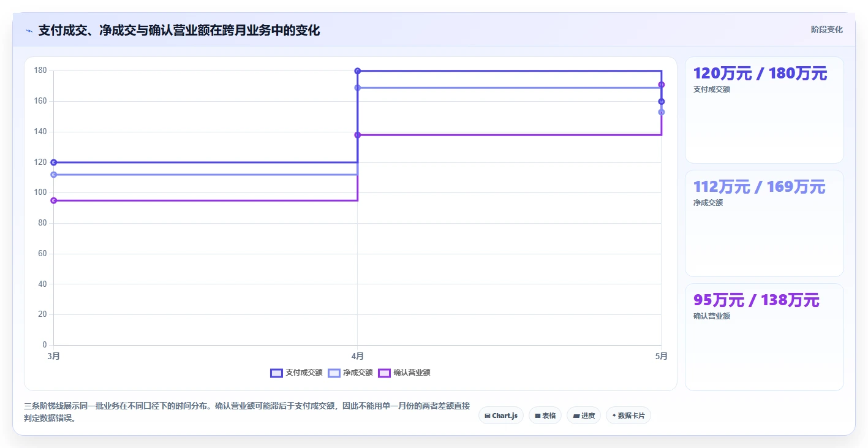Click the pulse icon beside the chart title
The height and width of the screenshot is (448, 868).
coord(29,31)
